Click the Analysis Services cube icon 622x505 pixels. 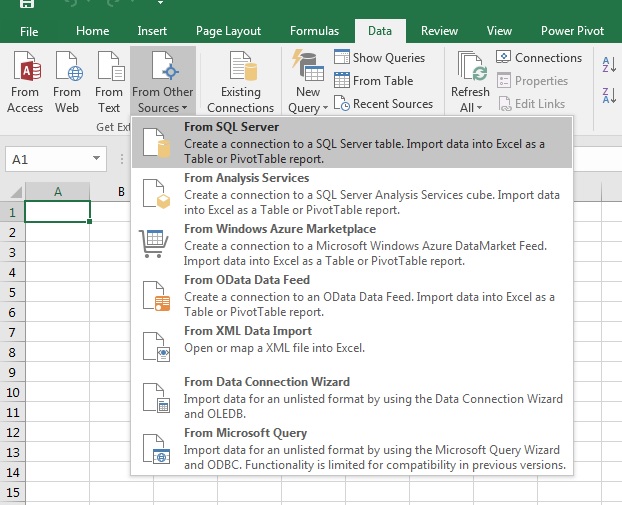coord(156,194)
